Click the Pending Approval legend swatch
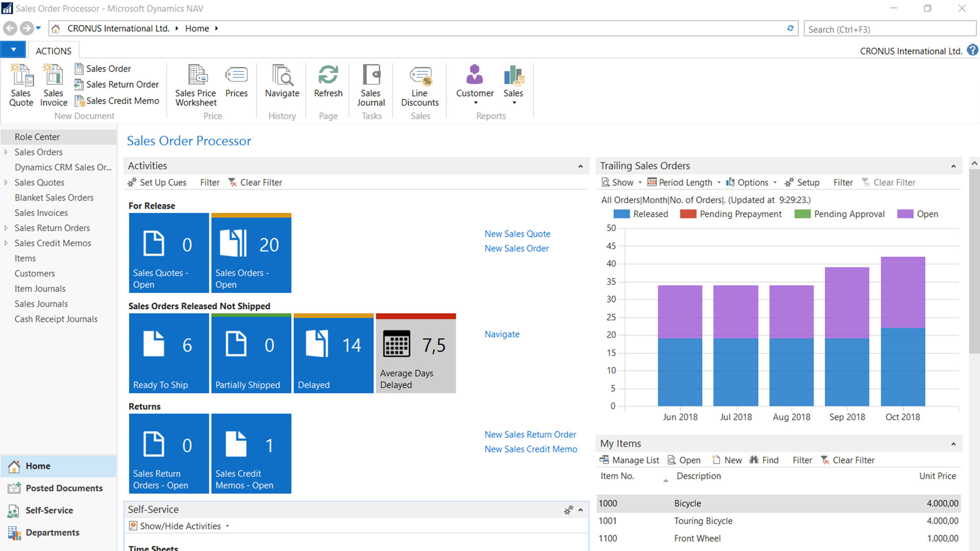Image resolution: width=980 pixels, height=551 pixels. click(802, 214)
